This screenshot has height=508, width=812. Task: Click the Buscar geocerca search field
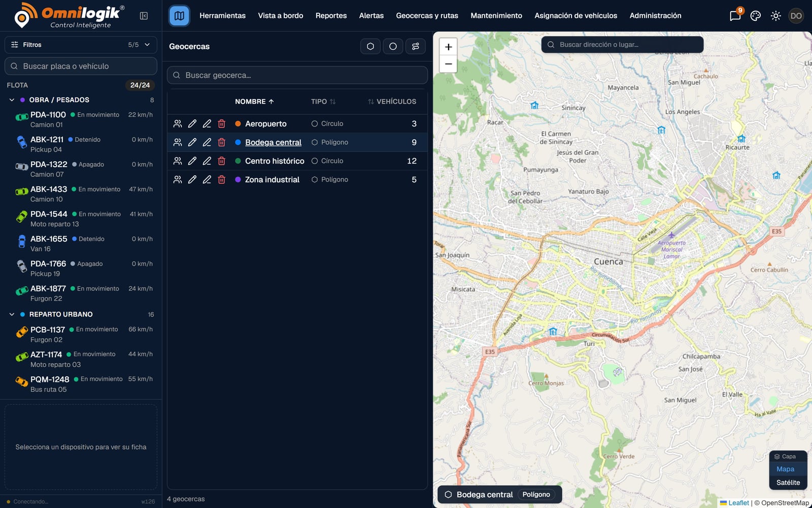click(297, 75)
